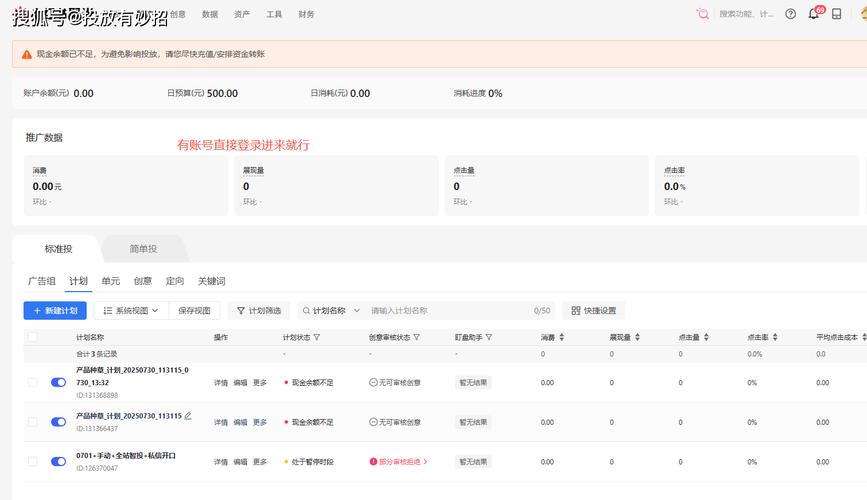Click the 快捷设置 grid icon

pos(576,310)
